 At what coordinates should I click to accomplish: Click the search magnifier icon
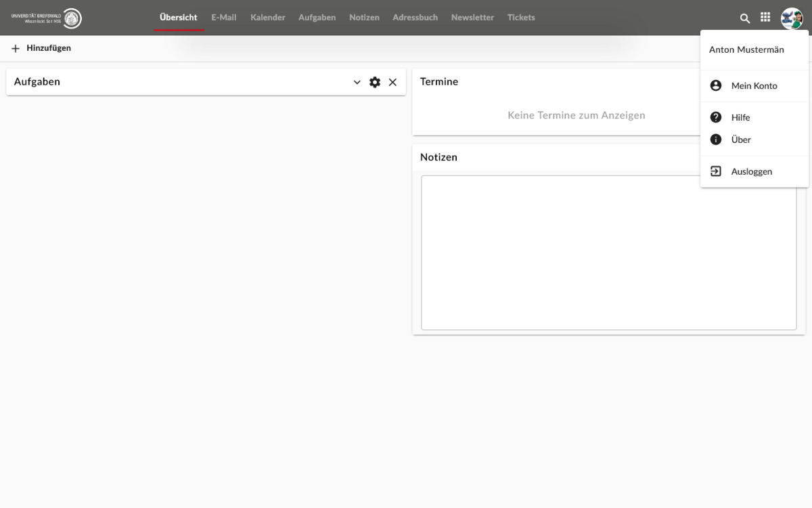745,18
